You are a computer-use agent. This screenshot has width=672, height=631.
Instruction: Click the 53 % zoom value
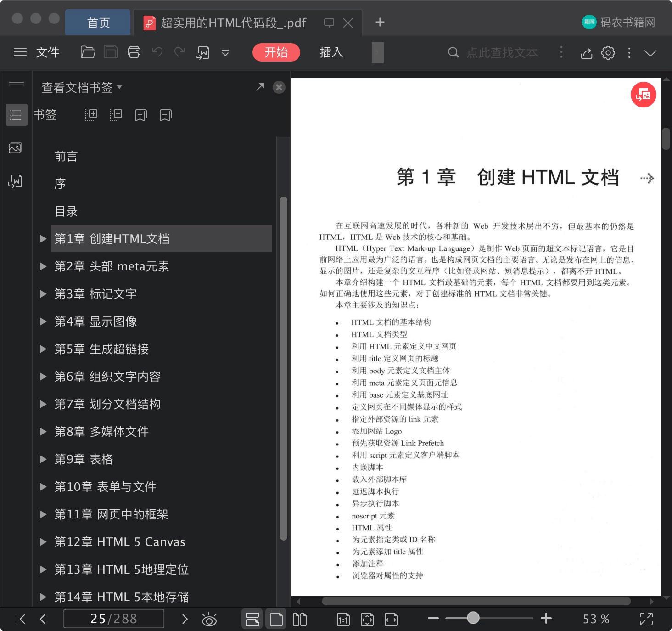(x=596, y=619)
